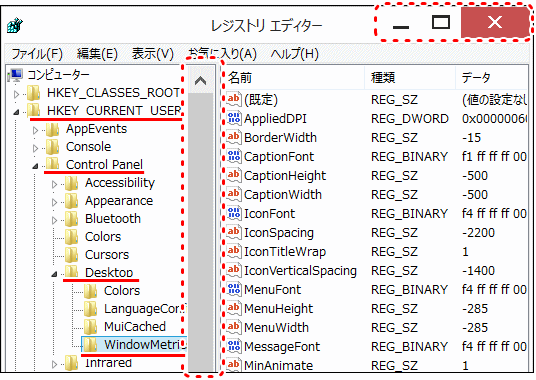Select the Bluetooth tree key
The image size is (536, 380).
point(113,219)
